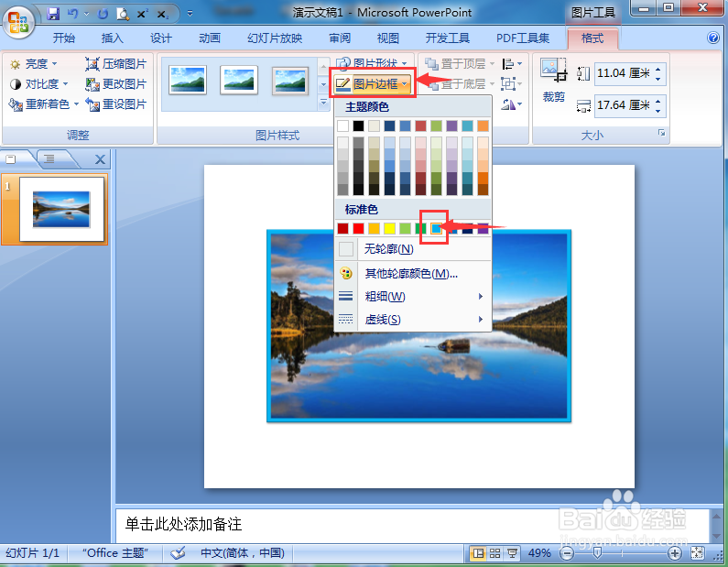Open the 图片形状 picture shape dropdown

pyautogui.click(x=373, y=63)
